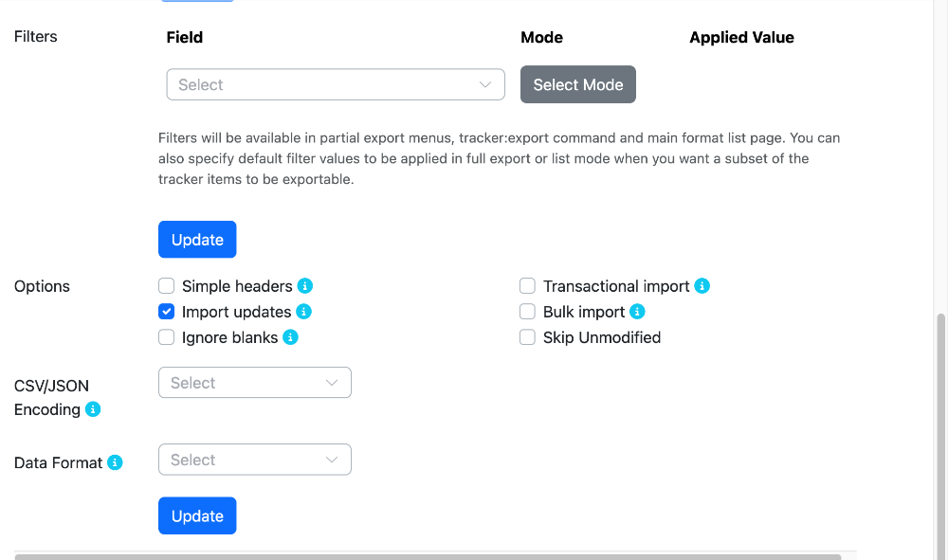The width and height of the screenshot is (948, 560).
Task: Expand the CSV/JSON Encoding dropdown
Action: click(254, 383)
